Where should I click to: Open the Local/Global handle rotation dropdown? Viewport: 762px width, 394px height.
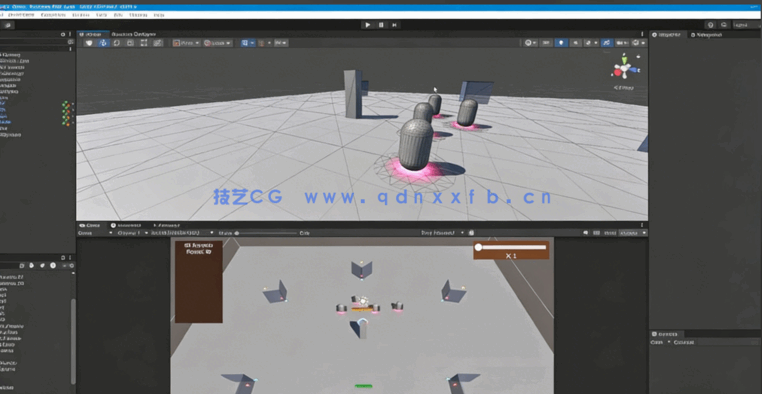(x=218, y=43)
